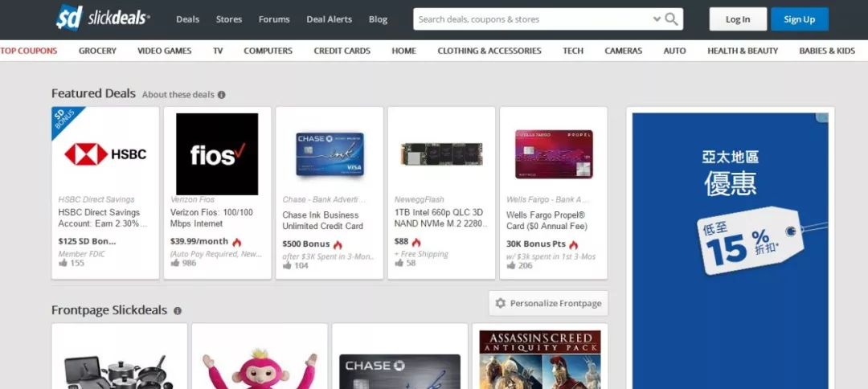Click the NeweggFlash store name

click(419, 199)
